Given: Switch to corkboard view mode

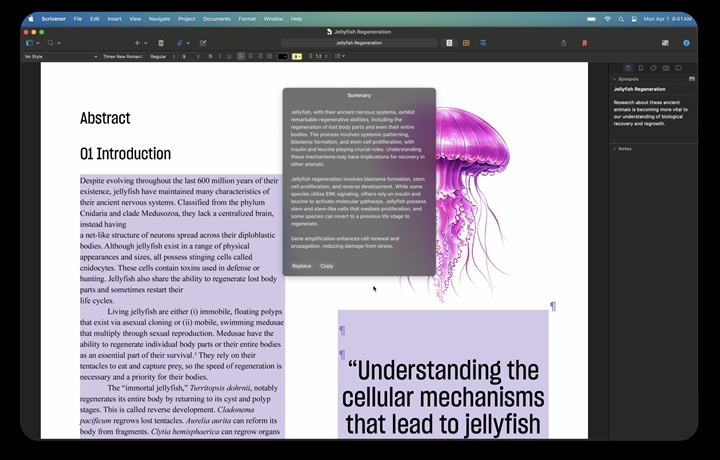Looking at the screenshot, I should click(467, 43).
